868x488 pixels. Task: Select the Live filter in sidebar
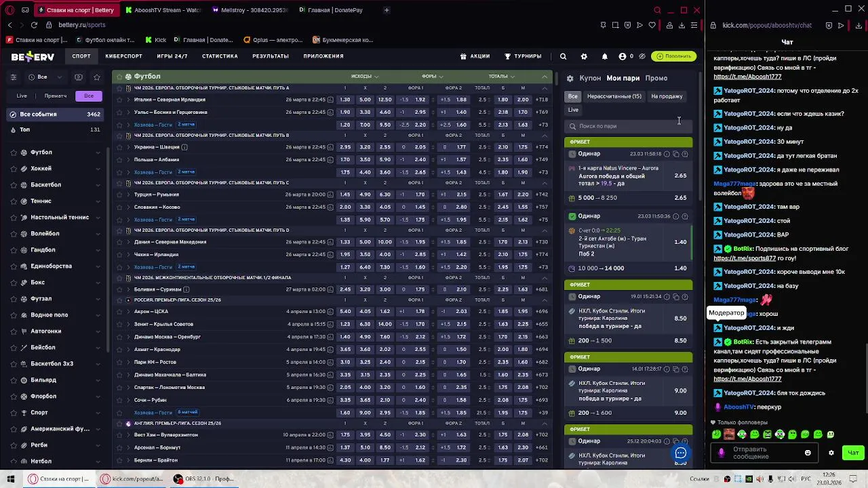click(22, 96)
